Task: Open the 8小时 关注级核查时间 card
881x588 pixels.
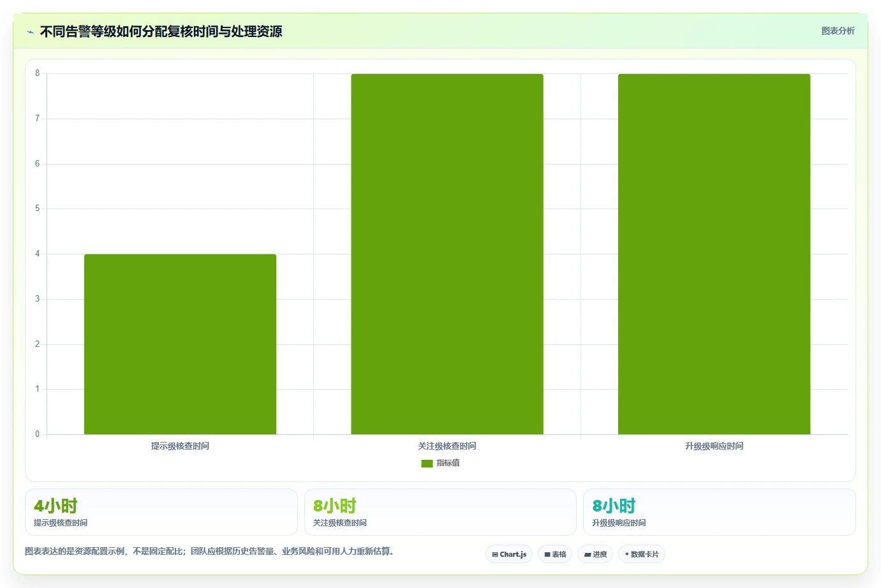Action: tap(440, 512)
